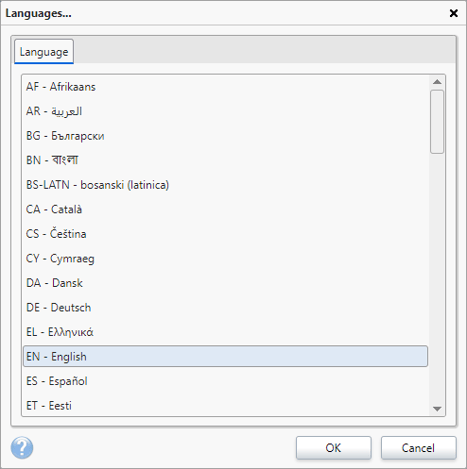Choose ES - Español language
Screen dimensions: 467x469
tap(225, 381)
